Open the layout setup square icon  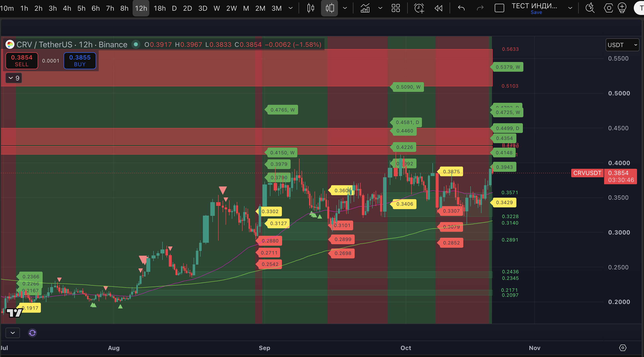pos(499,8)
